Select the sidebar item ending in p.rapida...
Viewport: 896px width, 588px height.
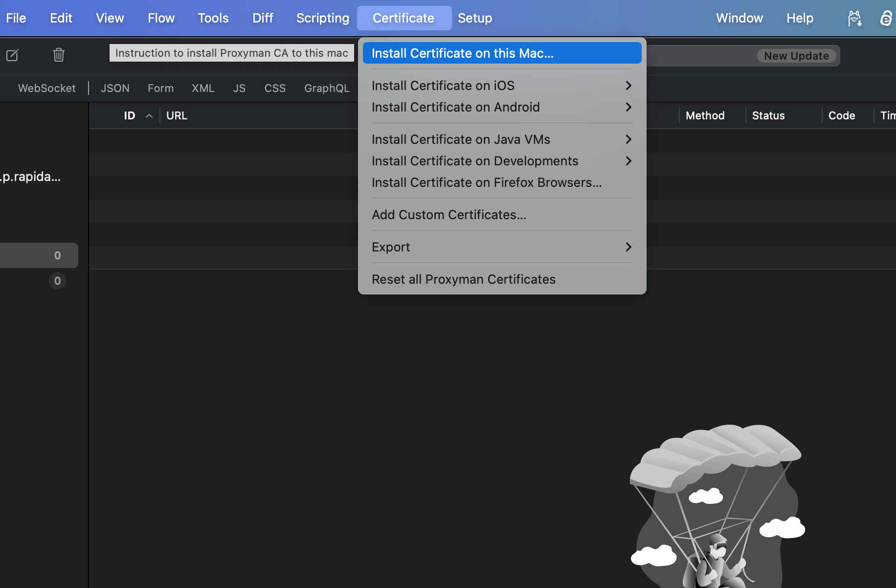30,177
